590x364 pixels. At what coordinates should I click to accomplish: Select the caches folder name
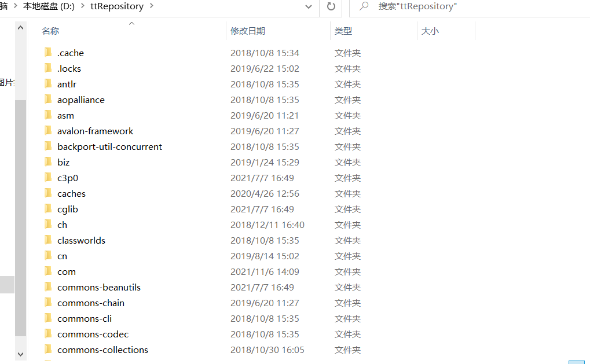[71, 193]
